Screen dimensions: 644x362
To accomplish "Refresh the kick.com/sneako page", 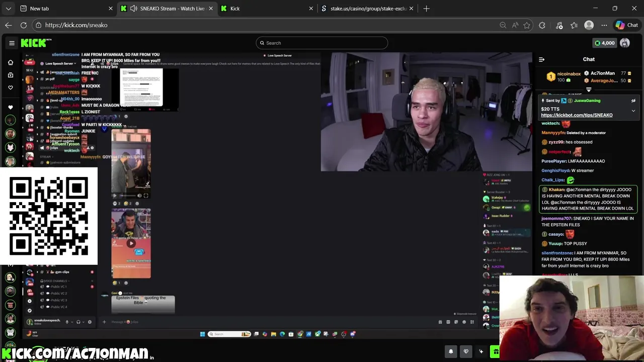I will tap(24, 25).
